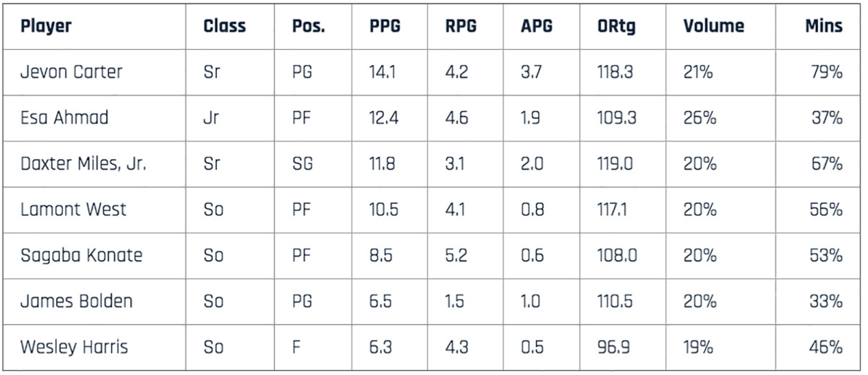The width and height of the screenshot is (868, 375).
Task: Open Sagaba Konate's player entry
Action: pyautogui.click(x=81, y=255)
